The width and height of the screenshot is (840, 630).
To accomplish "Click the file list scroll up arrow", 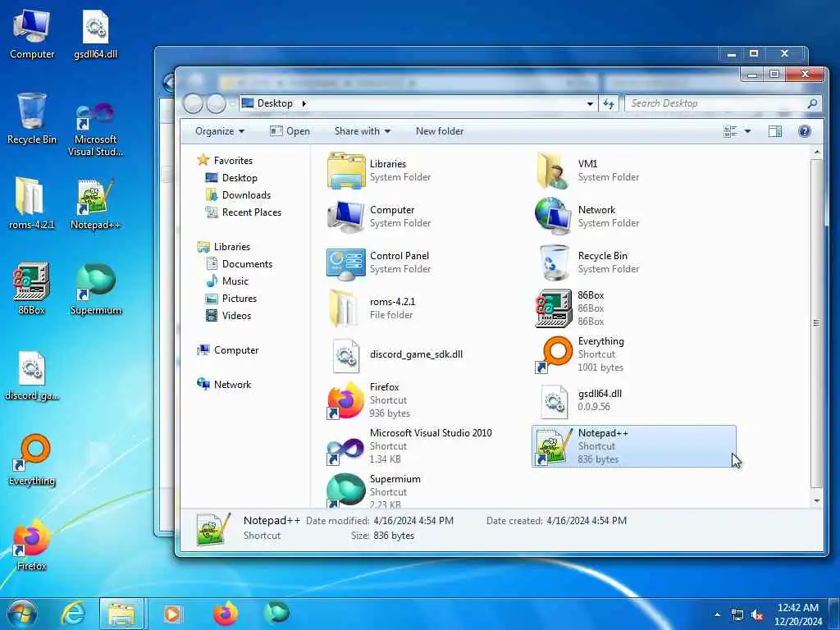I will click(x=816, y=152).
